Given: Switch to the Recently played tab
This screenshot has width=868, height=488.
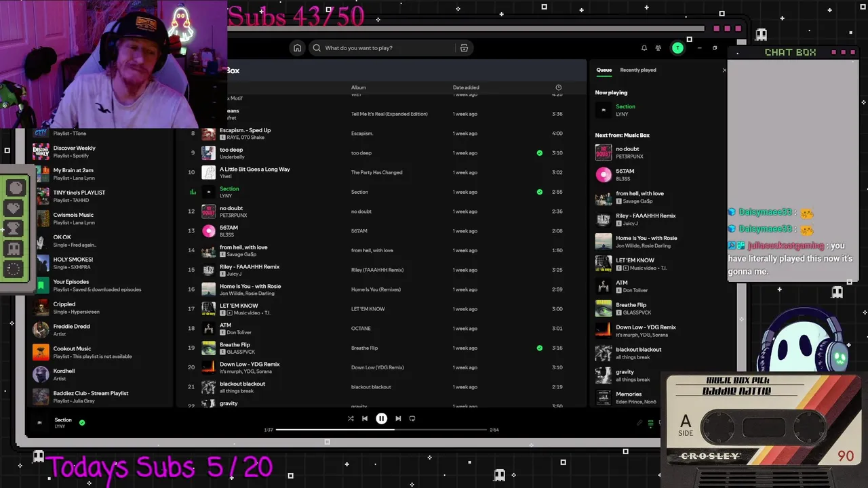Looking at the screenshot, I should click(x=637, y=70).
